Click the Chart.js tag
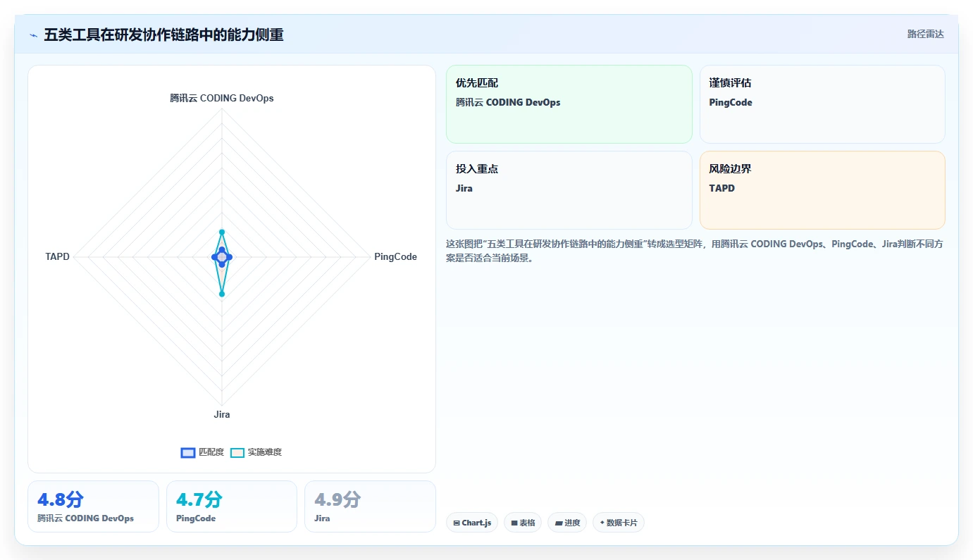973x560 pixels. [472, 523]
